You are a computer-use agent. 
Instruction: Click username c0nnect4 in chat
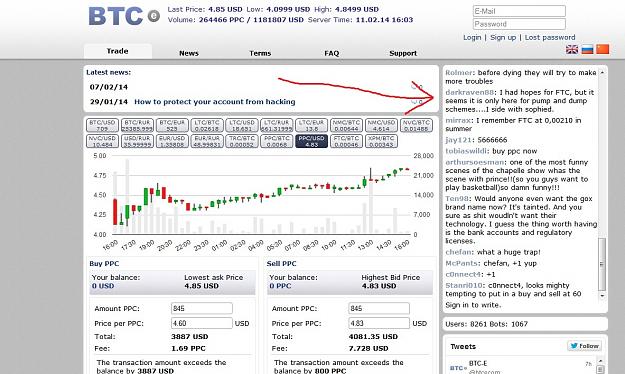[464, 274]
